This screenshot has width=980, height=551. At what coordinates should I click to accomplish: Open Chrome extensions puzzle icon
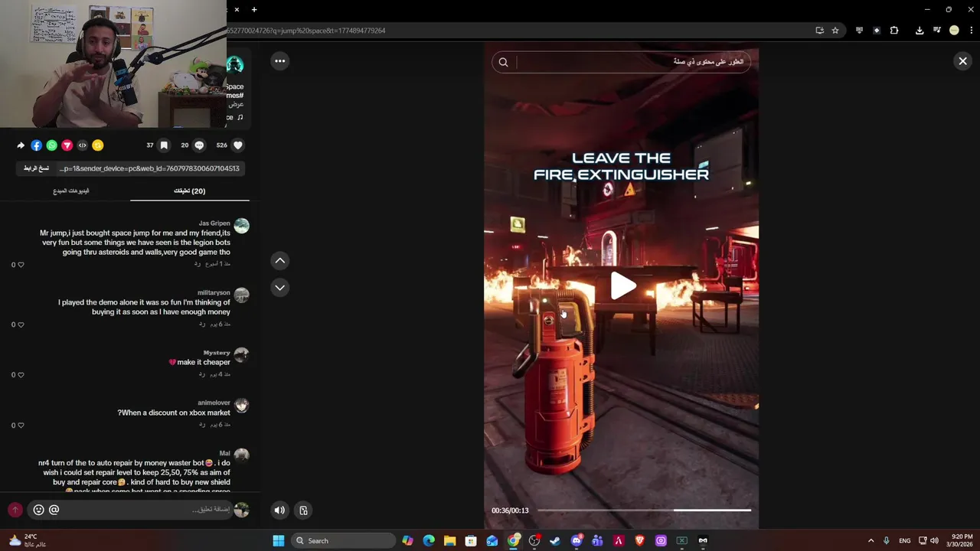pyautogui.click(x=893, y=31)
